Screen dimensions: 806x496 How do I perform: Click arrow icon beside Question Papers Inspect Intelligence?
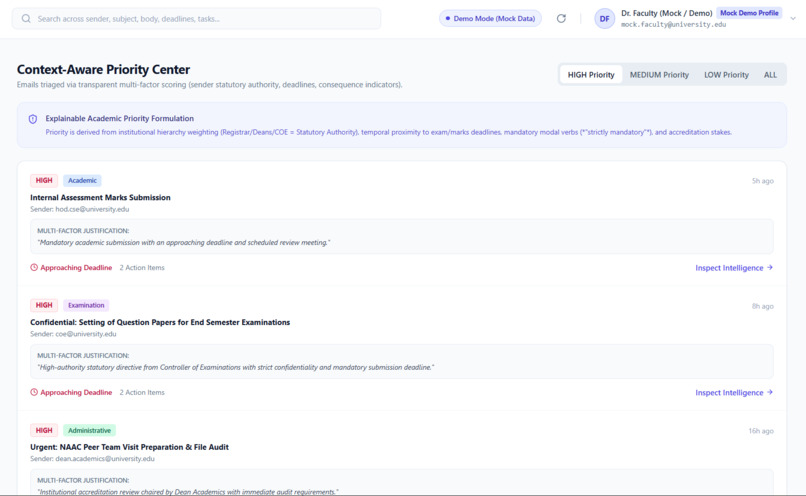(770, 392)
